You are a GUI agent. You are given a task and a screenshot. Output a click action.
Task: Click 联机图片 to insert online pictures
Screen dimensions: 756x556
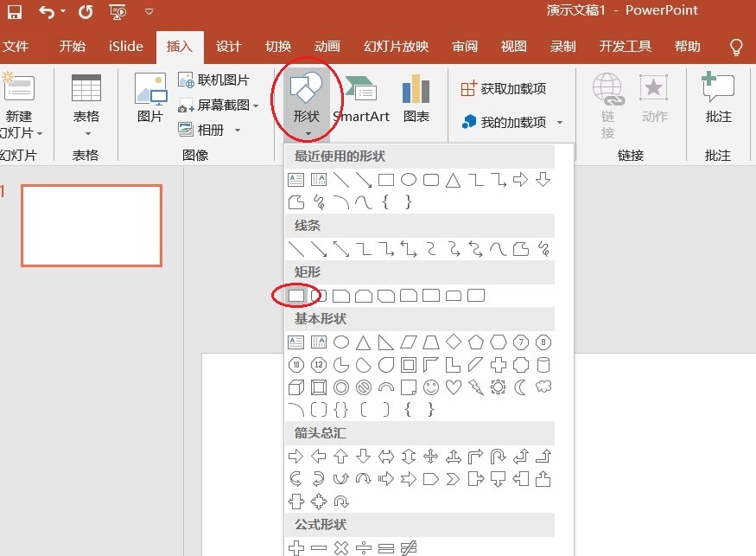pos(213,80)
